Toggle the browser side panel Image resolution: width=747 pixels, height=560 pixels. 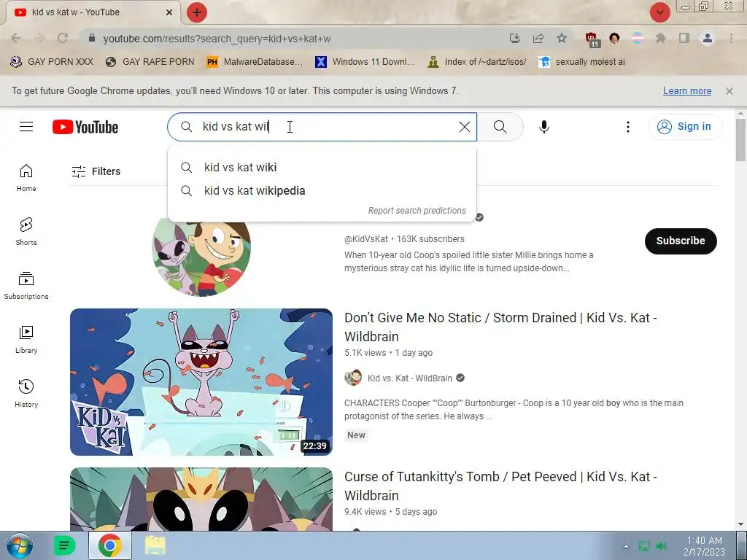click(684, 38)
